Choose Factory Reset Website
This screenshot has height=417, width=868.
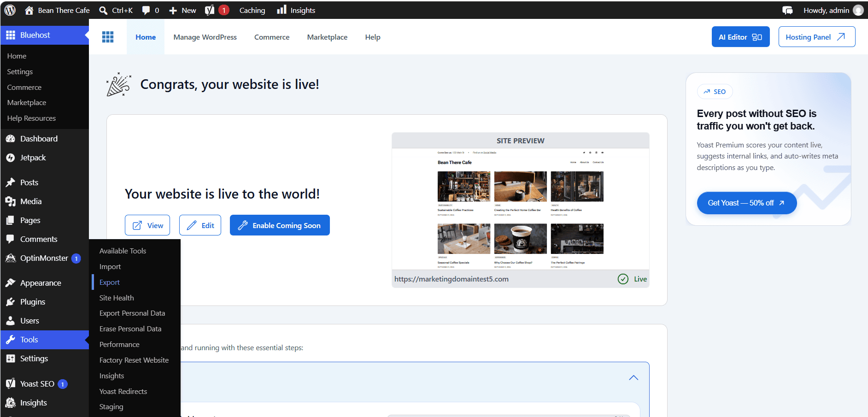coord(134,360)
